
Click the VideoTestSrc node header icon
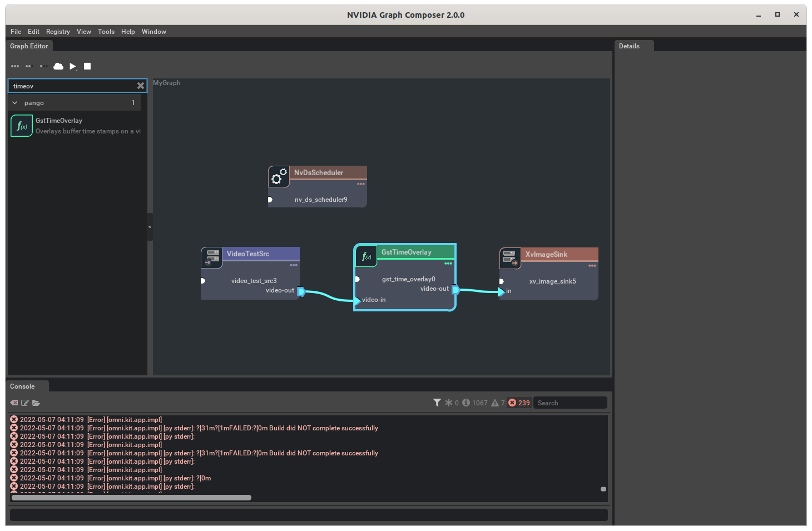tap(211, 257)
